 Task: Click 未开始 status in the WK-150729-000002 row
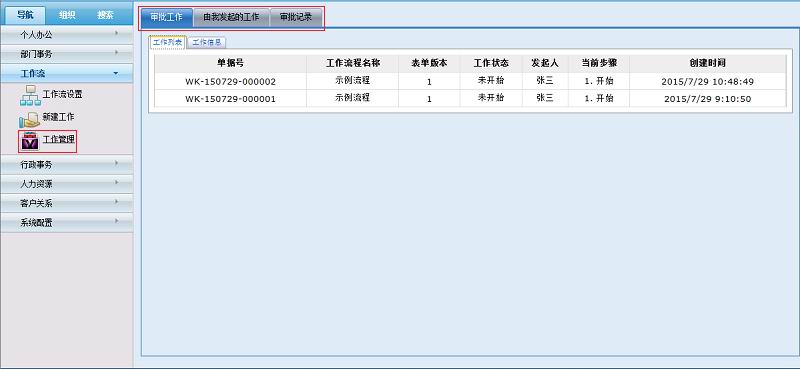pos(491,81)
